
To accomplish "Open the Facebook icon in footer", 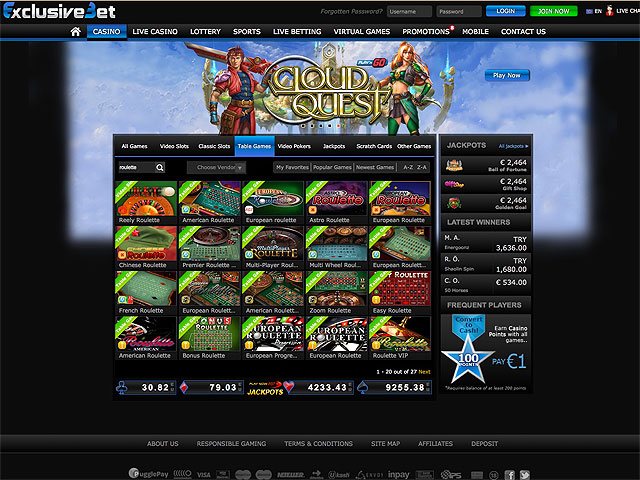I will tap(509, 475).
